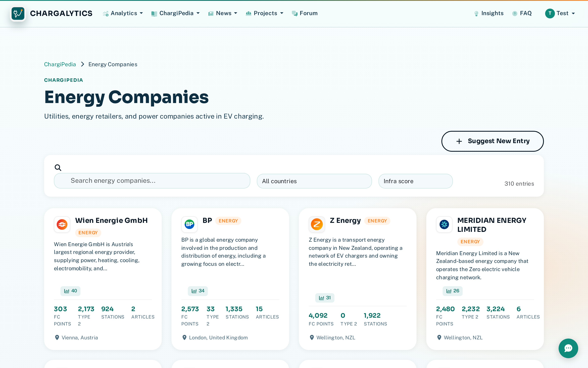Viewport: 588px width, 368px height.
Task: Click Z Energy's 1,922 stations value
Action: click(x=372, y=315)
